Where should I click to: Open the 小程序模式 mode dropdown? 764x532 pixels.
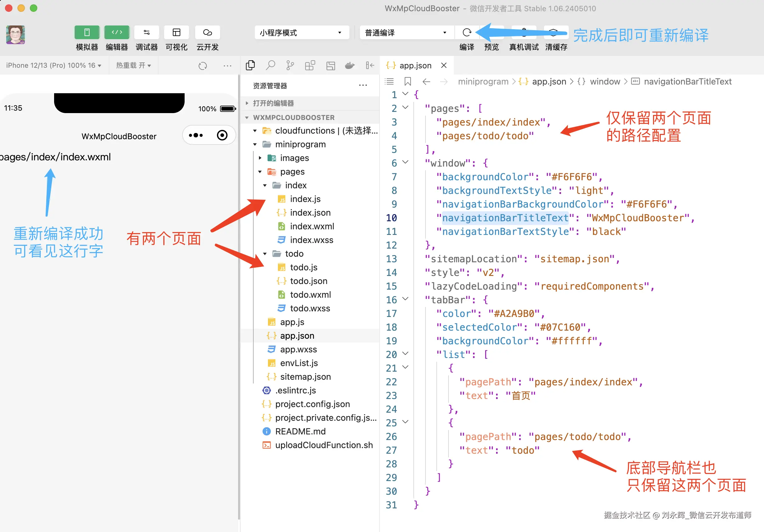coord(301,33)
